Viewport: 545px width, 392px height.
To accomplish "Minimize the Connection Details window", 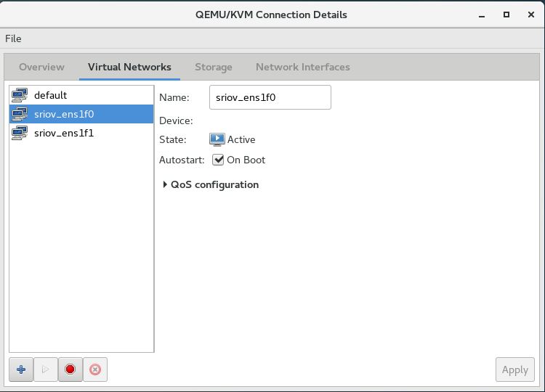I will coord(482,15).
